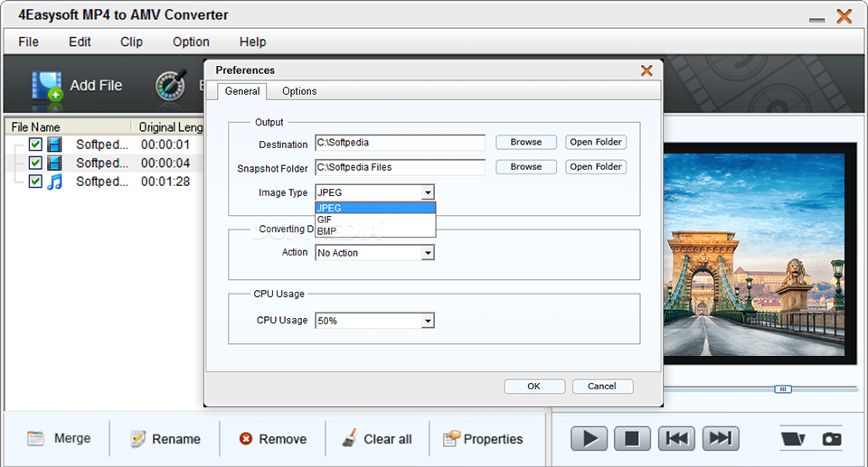
Task: Click Browse for Snapshot Folder
Action: 526,167
